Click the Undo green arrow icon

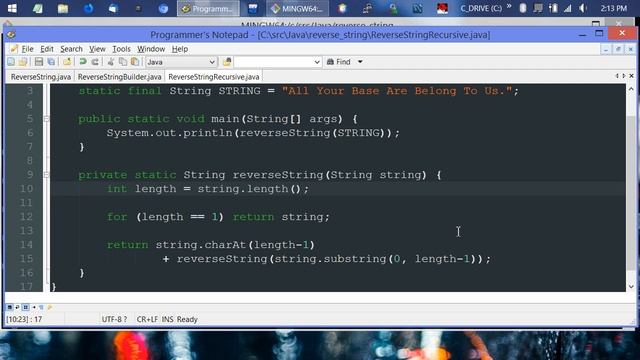[83, 62]
